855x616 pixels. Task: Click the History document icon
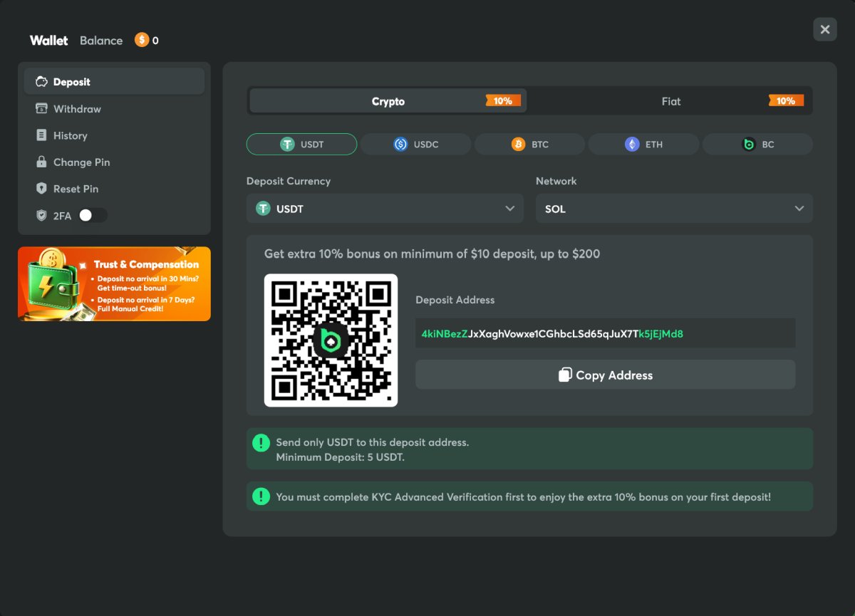tap(41, 135)
